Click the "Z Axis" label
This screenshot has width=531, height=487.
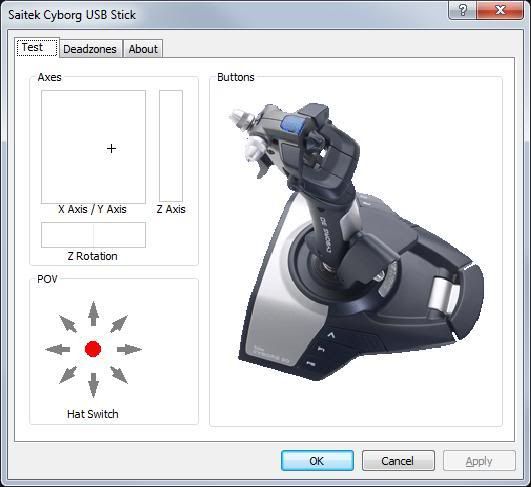(171, 209)
